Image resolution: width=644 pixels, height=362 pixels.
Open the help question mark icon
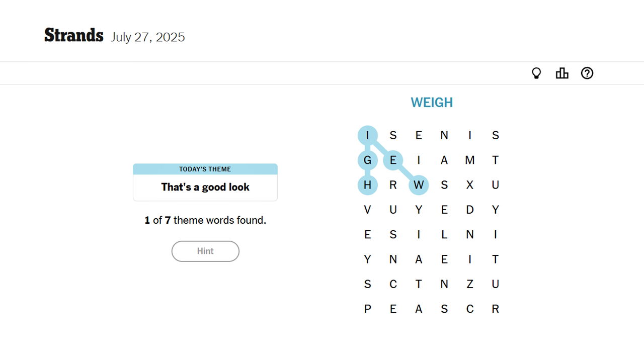[587, 73]
